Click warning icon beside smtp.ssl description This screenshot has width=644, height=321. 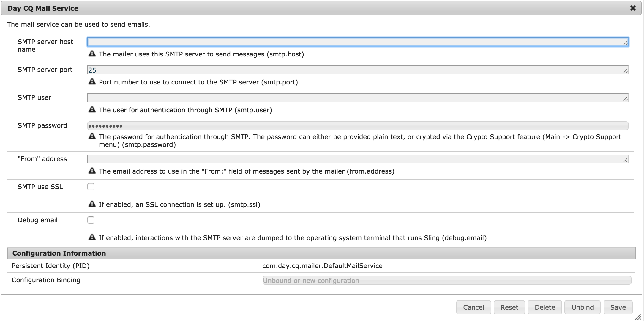point(92,204)
